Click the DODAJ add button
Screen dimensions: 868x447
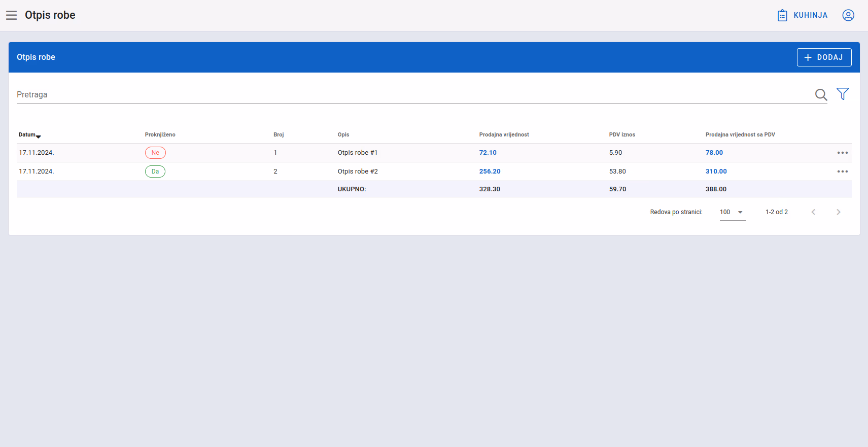(x=824, y=57)
